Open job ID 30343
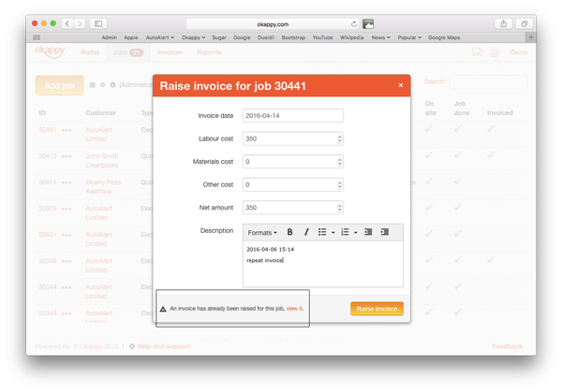The image size is (562, 392). click(48, 313)
